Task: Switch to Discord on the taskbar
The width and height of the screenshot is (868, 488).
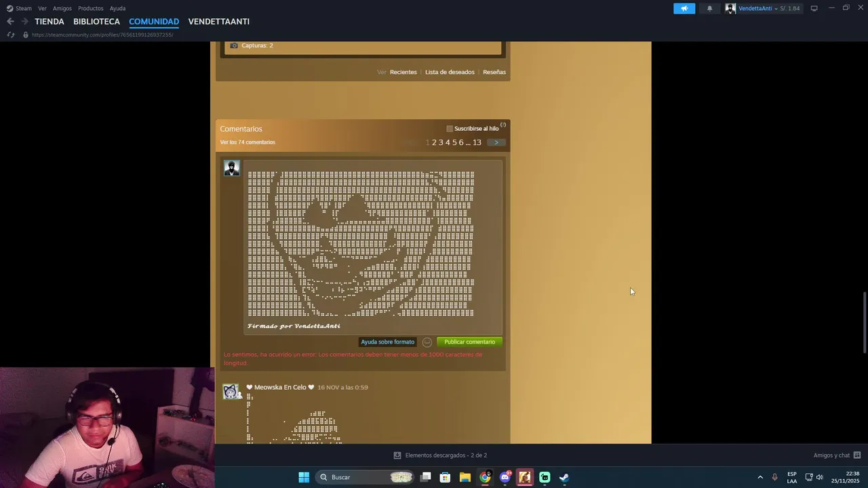Action: (505, 477)
